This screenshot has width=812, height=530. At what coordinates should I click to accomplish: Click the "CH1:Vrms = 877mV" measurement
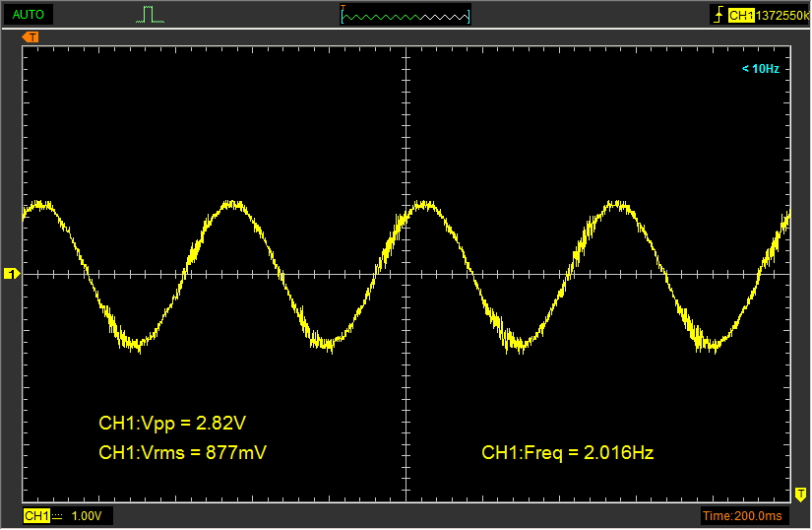183,453
